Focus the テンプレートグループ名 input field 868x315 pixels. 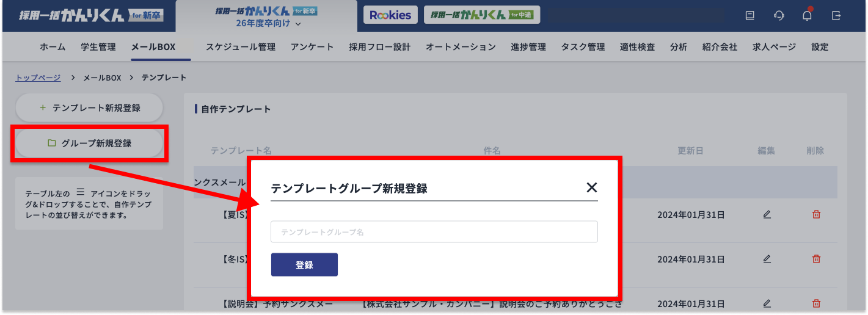pos(434,232)
